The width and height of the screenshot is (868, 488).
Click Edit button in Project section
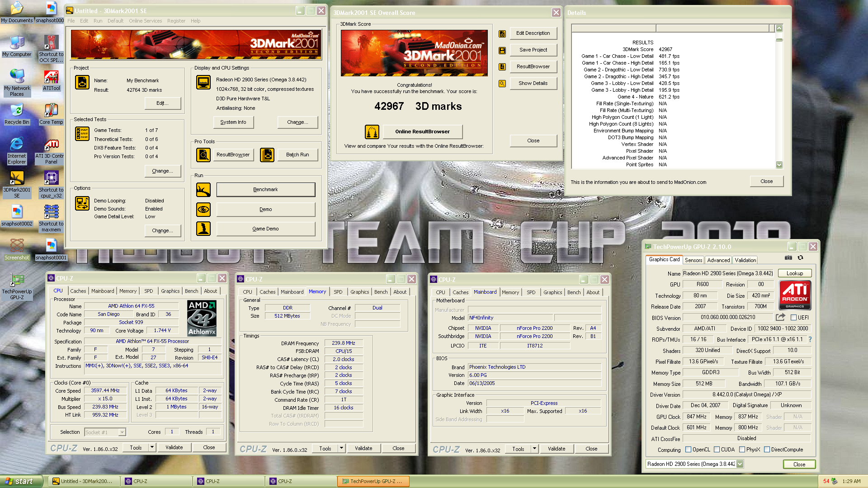tap(163, 103)
